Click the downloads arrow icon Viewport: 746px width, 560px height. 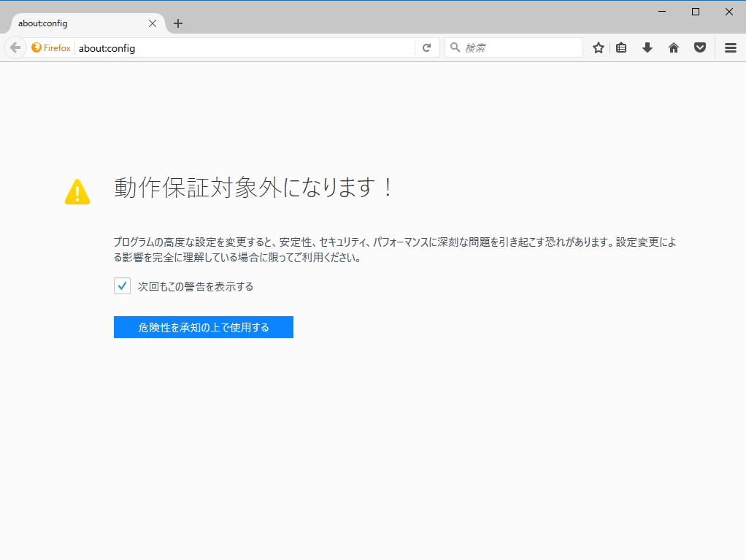(647, 47)
